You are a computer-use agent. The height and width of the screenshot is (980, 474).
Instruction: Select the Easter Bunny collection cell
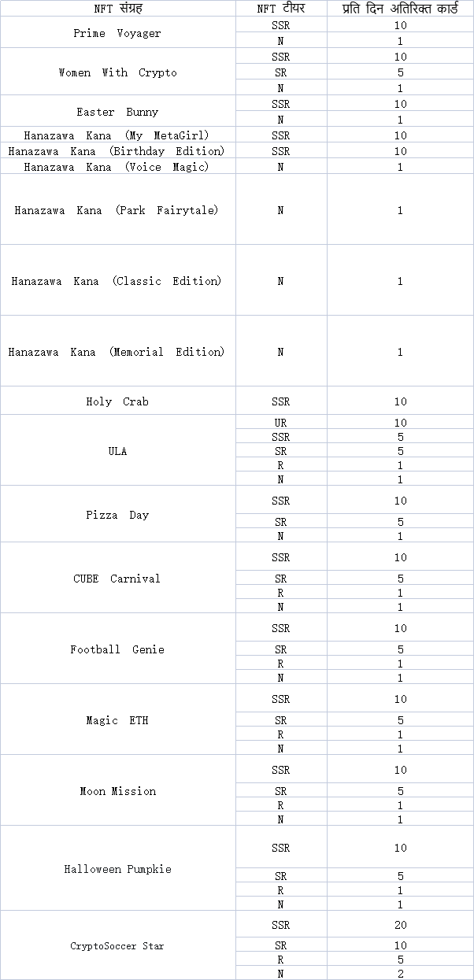[117, 112]
